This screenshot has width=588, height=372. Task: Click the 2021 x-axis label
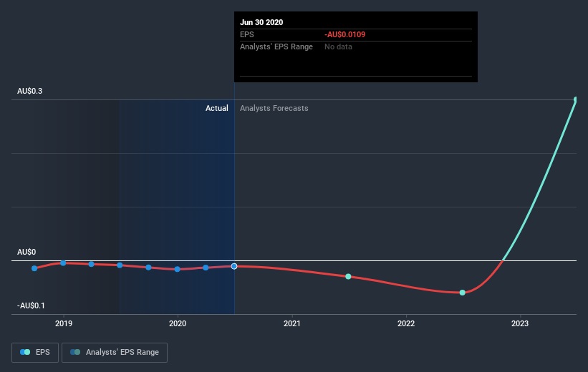[x=291, y=323]
